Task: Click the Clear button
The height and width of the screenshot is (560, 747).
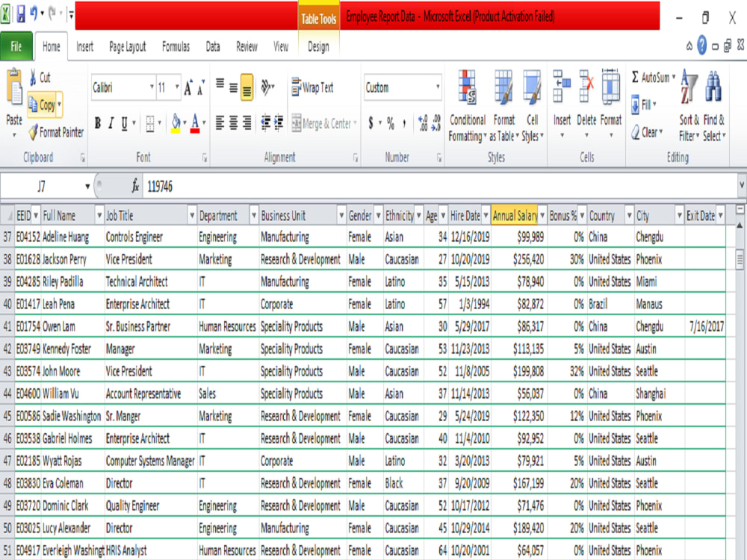Action: pyautogui.click(x=646, y=132)
